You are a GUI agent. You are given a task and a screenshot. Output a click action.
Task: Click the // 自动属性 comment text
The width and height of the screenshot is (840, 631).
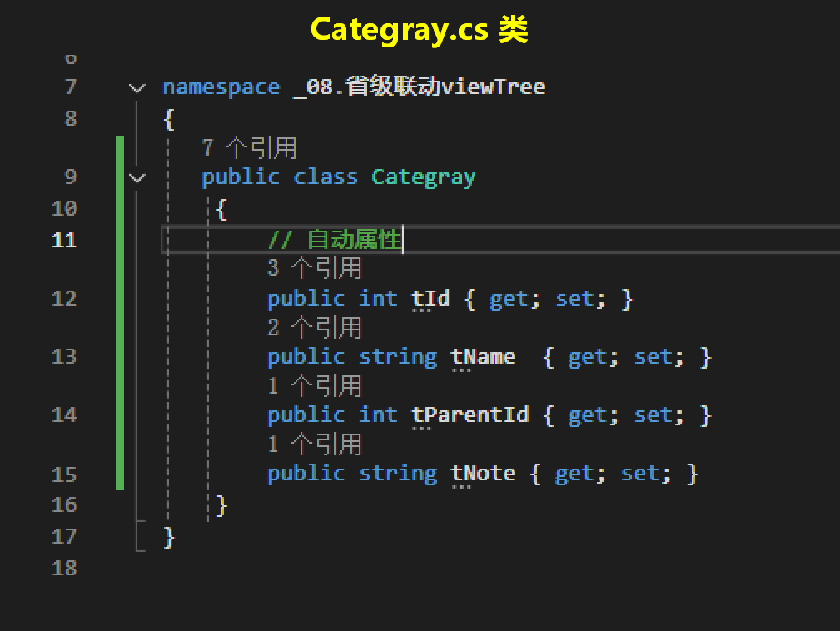tap(335, 240)
